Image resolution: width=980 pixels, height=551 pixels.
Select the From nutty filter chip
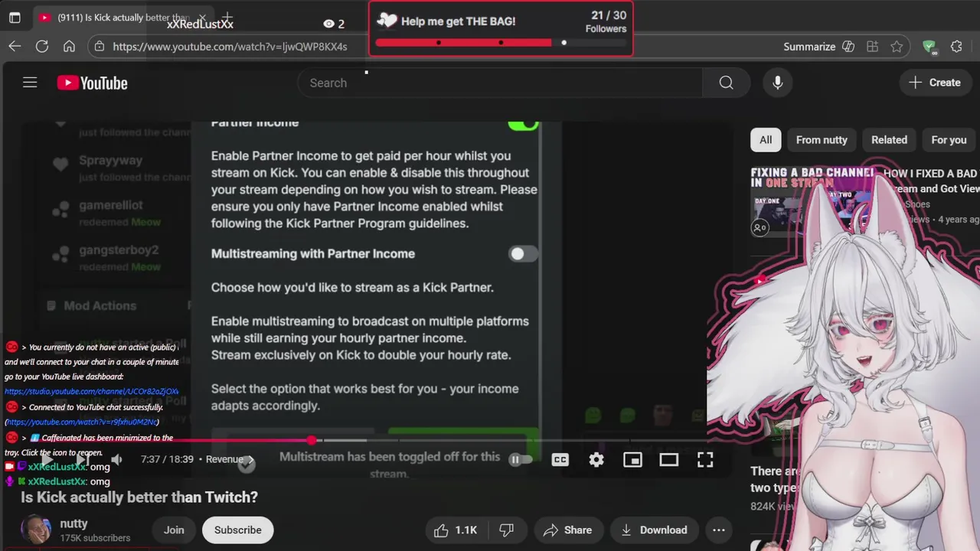(822, 140)
